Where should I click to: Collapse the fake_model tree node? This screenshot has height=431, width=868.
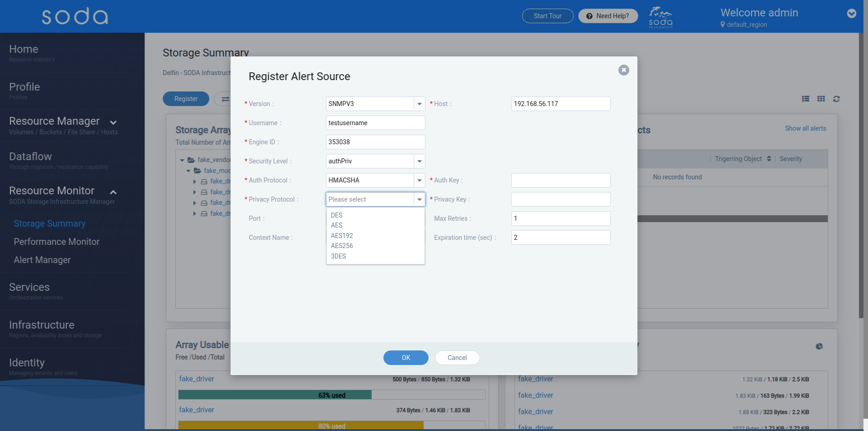click(189, 171)
